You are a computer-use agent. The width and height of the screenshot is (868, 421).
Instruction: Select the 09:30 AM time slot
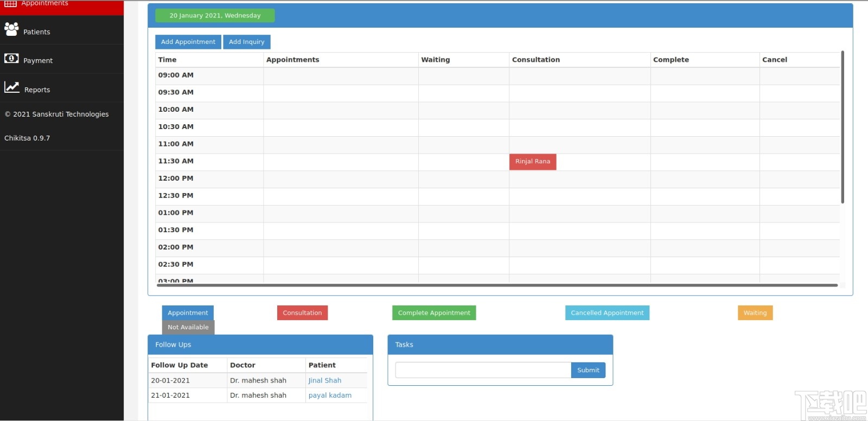tap(176, 93)
